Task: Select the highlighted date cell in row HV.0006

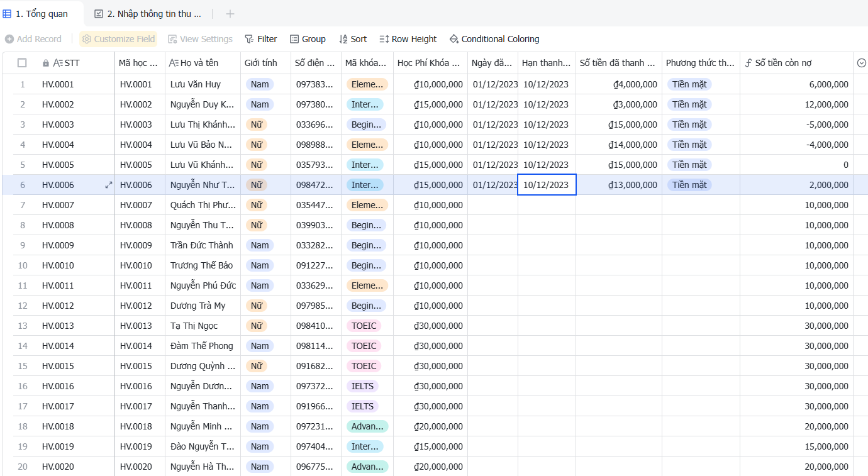Action: tap(547, 185)
